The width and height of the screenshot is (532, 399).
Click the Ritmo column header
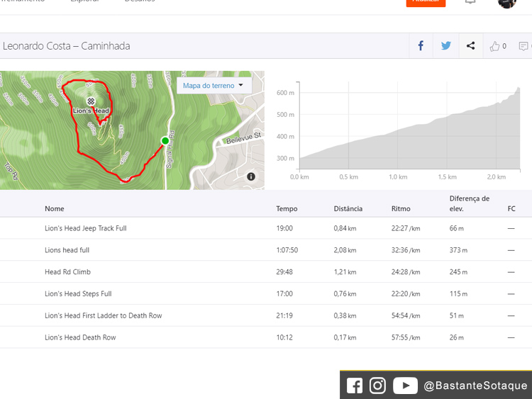point(401,208)
